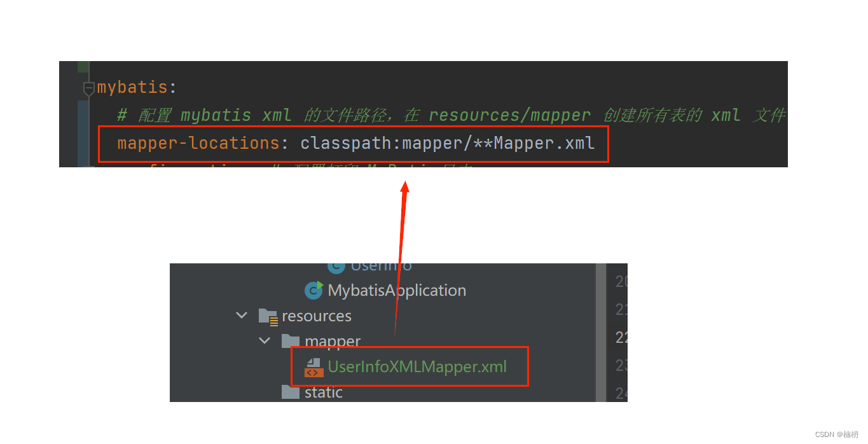Click the XML file icon of UserInfoXMLMapper
868x444 pixels.
[313, 367]
